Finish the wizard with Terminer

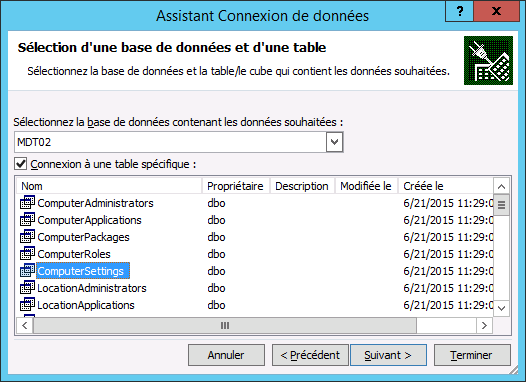point(472,355)
